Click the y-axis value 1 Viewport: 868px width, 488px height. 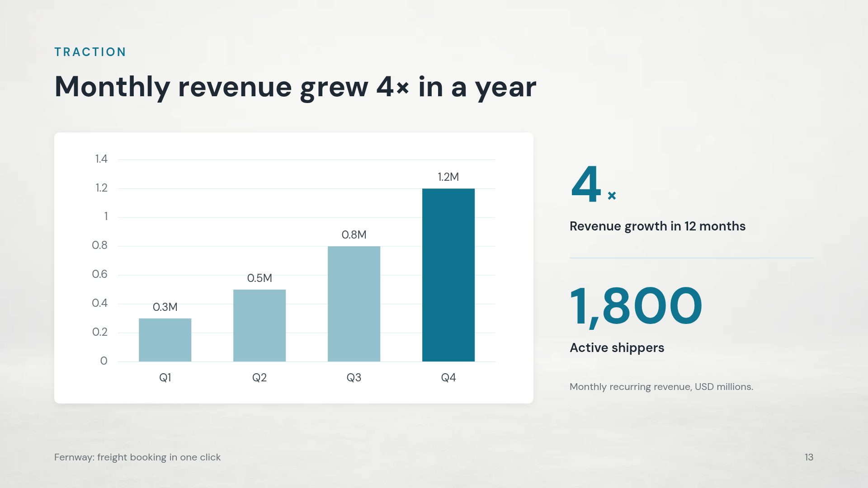pos(106,216)
